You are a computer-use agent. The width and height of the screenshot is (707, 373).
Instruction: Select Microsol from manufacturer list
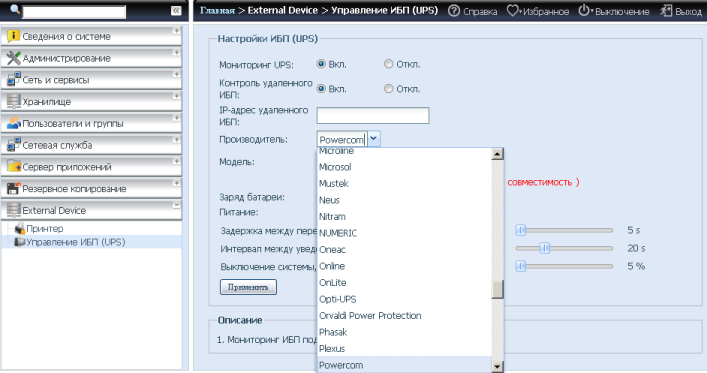tap(404, 167)
